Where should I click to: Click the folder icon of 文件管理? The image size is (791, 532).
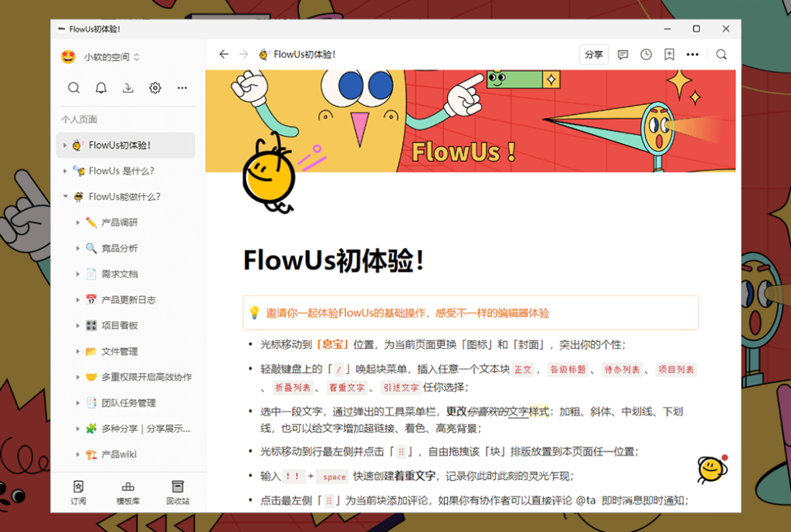pyautogui.click(x=91, y=351)
